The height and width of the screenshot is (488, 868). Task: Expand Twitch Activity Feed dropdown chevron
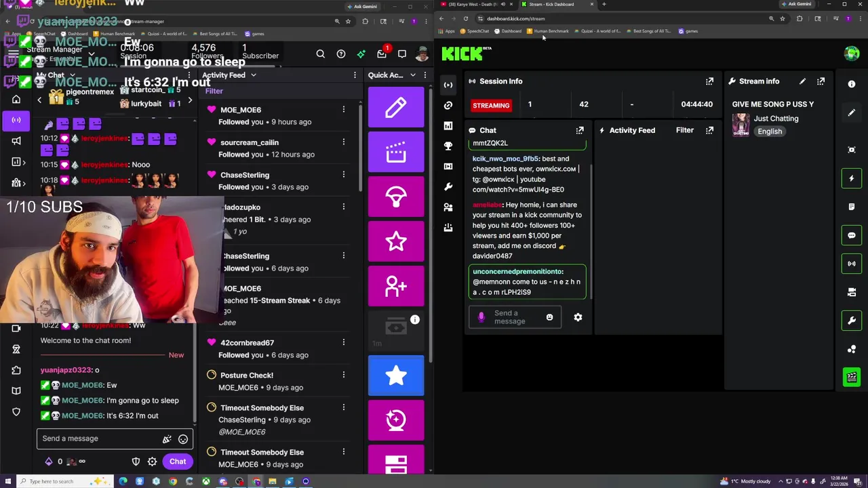pos(254,75)
